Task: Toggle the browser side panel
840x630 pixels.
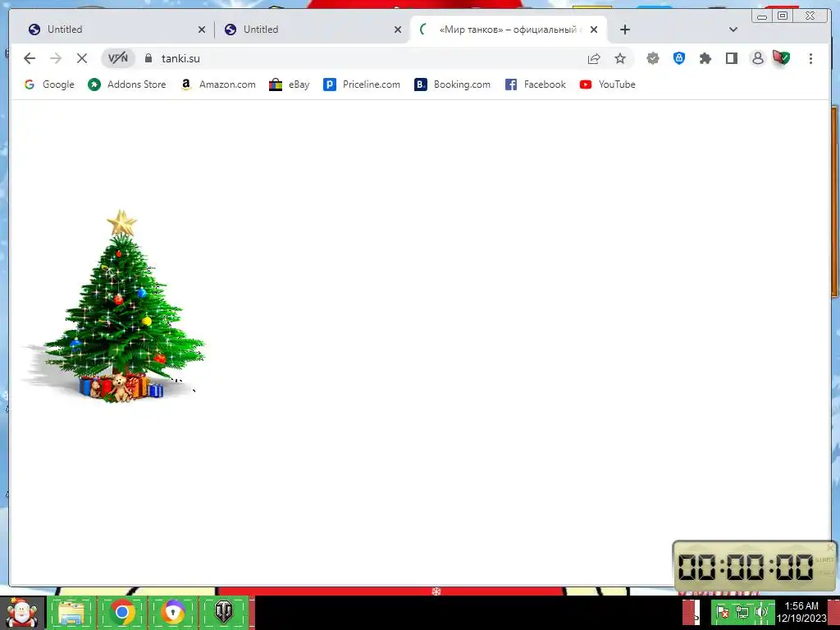Action: [x=731, y=58]
